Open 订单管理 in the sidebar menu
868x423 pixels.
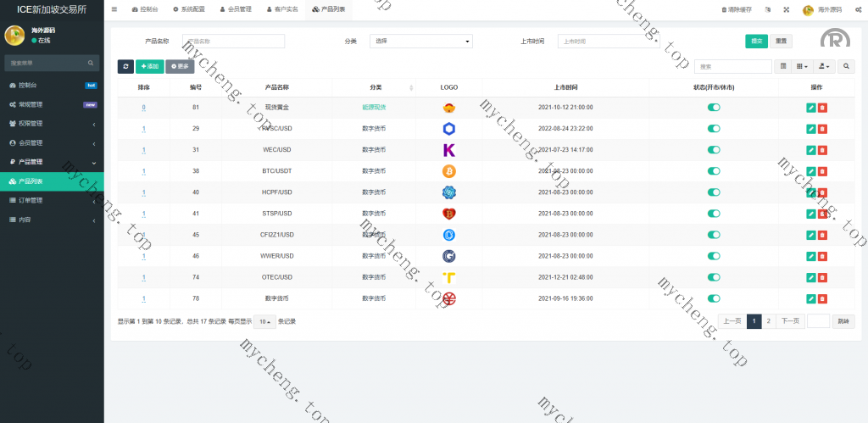(52, 201)
